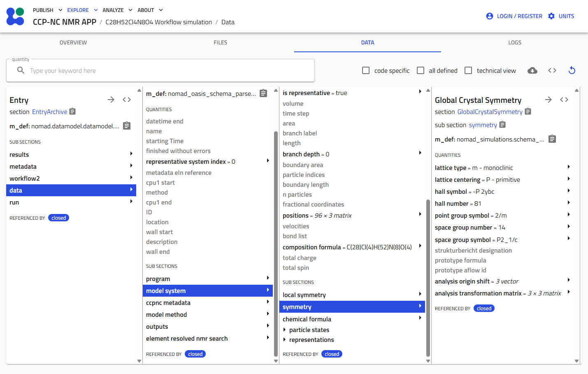Click the arrow icon beside Global Crystal Symmetry
The height and width of the screenshot is (374, 588).
[x=548, y=100]
